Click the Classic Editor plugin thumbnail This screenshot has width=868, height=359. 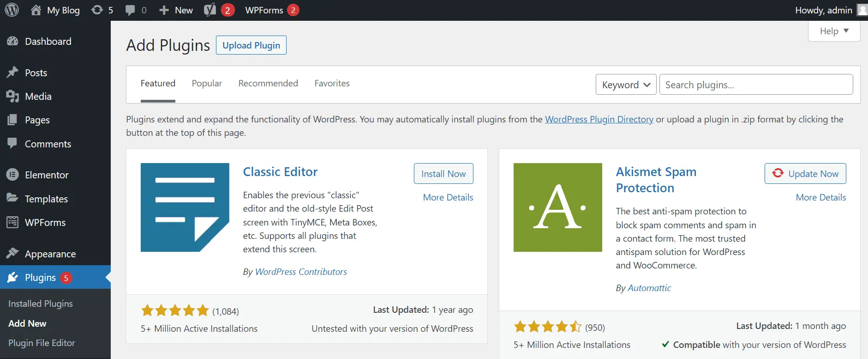pyautogui.click(x=185, y=207)
